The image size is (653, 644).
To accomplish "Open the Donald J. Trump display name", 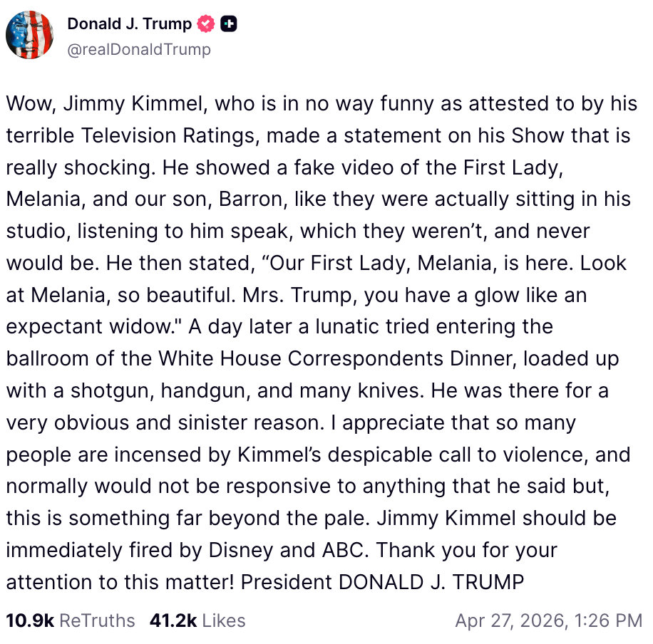I will (x=129, y=24).
